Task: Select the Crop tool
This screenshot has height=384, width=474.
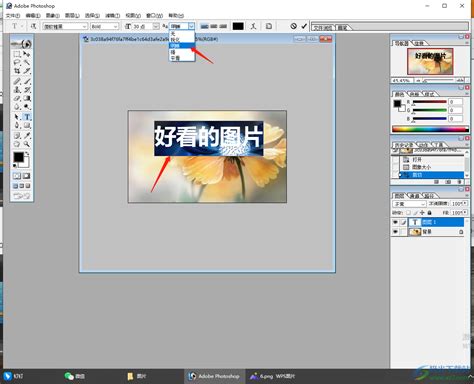Action: coord(17,71)
